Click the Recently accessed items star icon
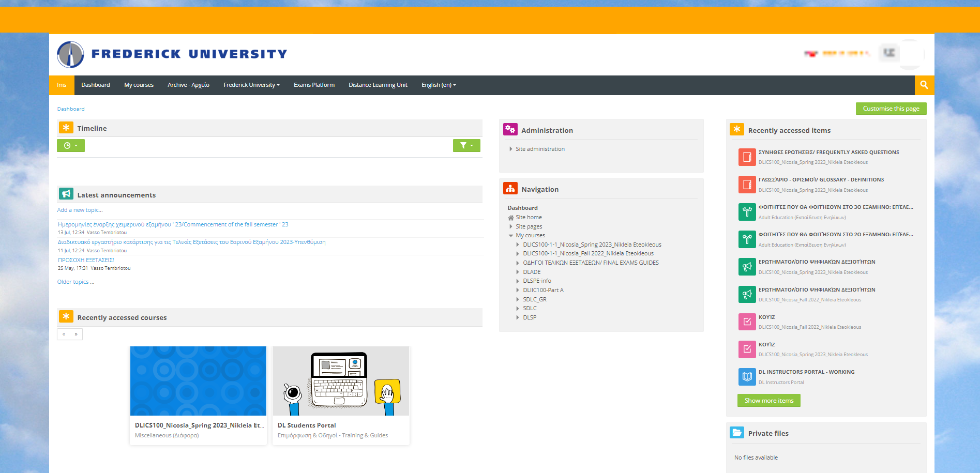This screenshot has height=473, width=980. point(737,129)
